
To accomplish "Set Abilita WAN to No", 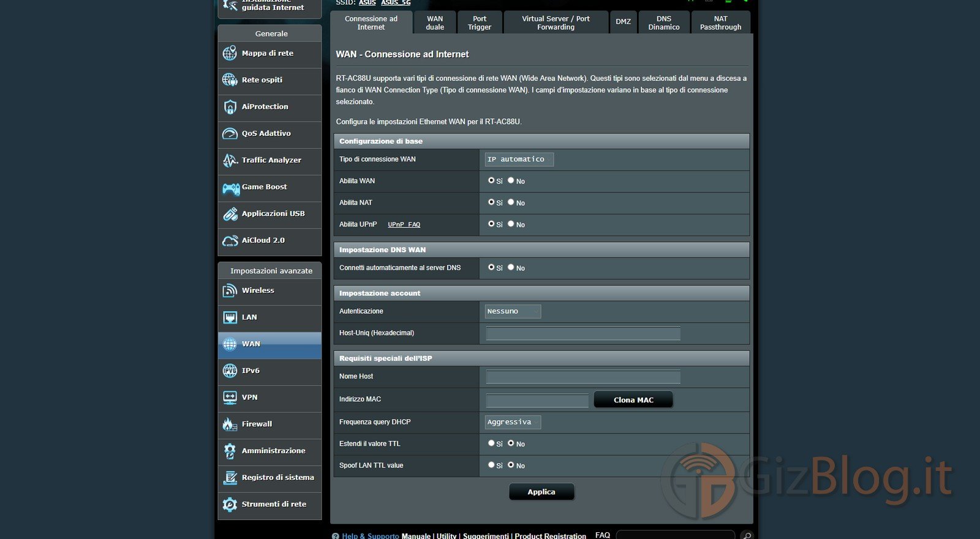I will coord(511,181).
